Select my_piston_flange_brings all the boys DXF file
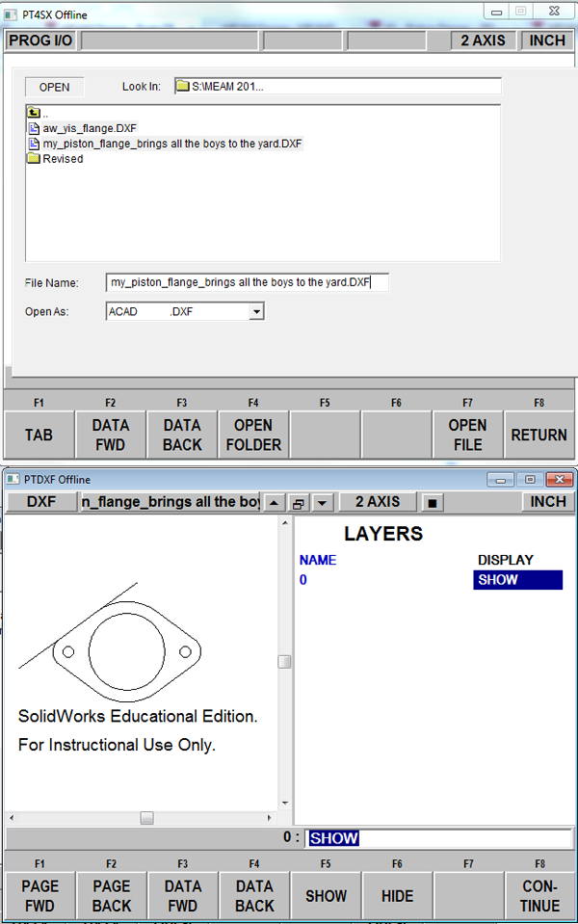Viewport: 578px width, 924px height. (x=166, y=144)
